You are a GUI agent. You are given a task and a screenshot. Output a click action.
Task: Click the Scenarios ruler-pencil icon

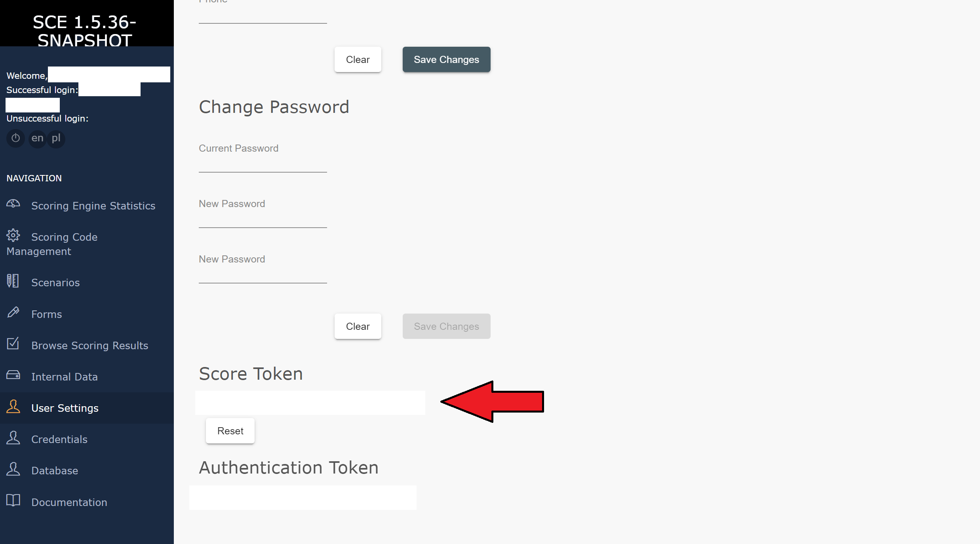[x=13, y=281]
